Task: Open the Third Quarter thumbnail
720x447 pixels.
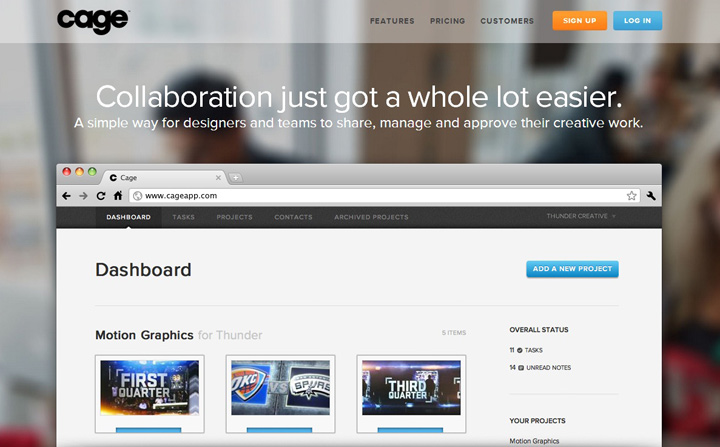Action: click(x=411, y=388)
